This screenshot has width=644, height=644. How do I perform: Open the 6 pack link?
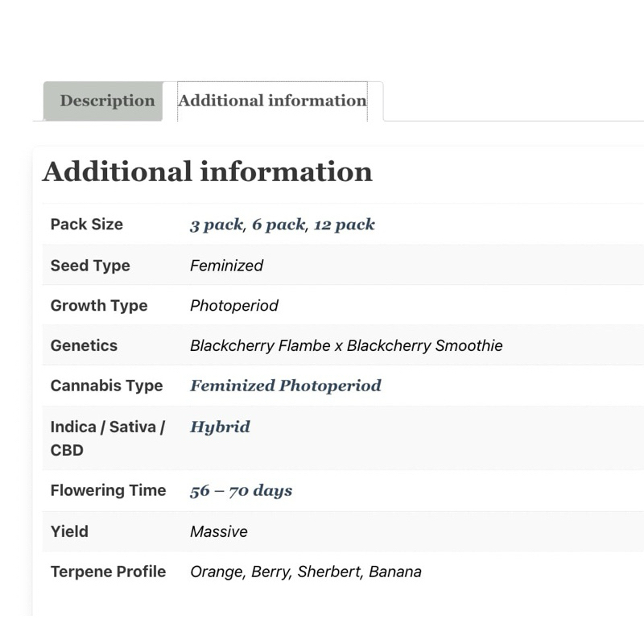[x=279, y=225]
